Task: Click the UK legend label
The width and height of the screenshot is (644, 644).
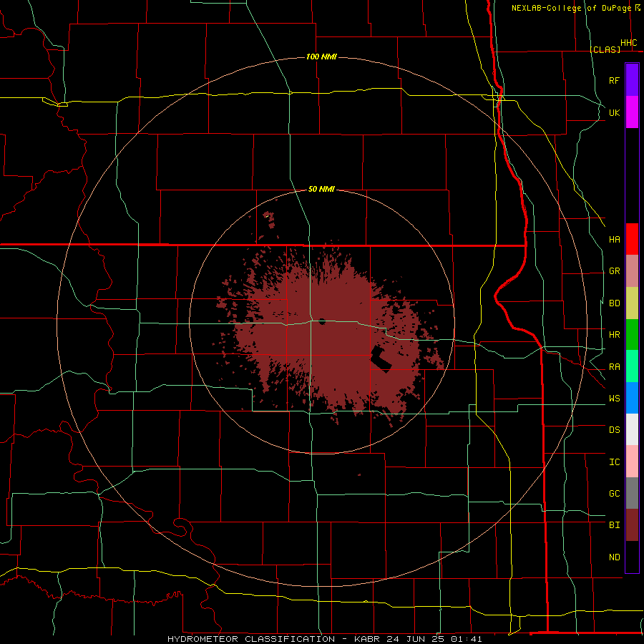Action: coord(614,112)
